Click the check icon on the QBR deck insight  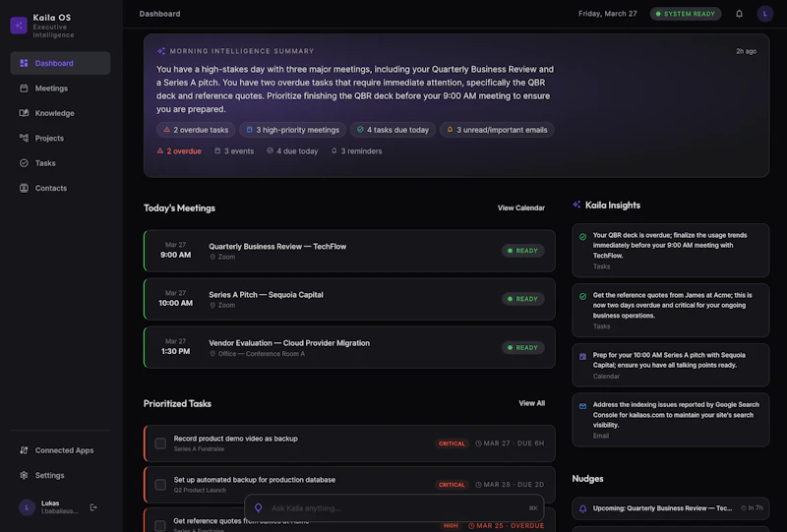(x=582, y=236)
